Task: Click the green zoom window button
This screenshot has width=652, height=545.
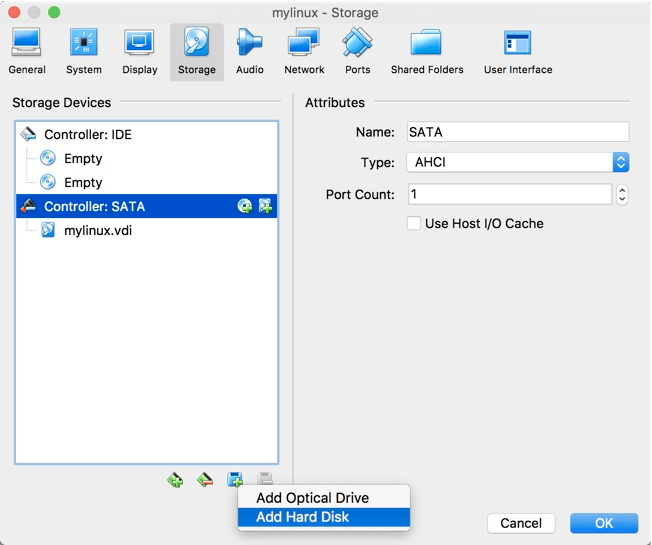Action: coord(54,12)
